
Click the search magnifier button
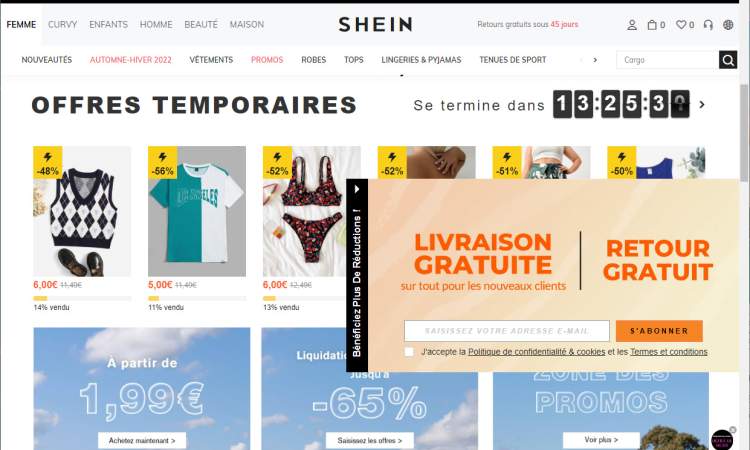pyautogui.click(x=728, y=60)
